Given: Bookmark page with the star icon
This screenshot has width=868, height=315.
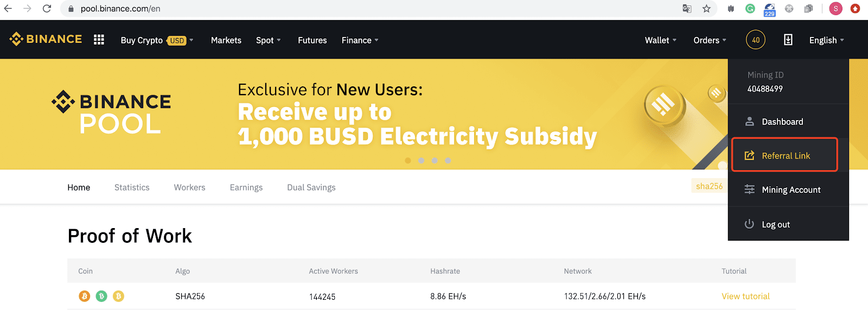Looking at the screenshot, I should coord(706,8).
